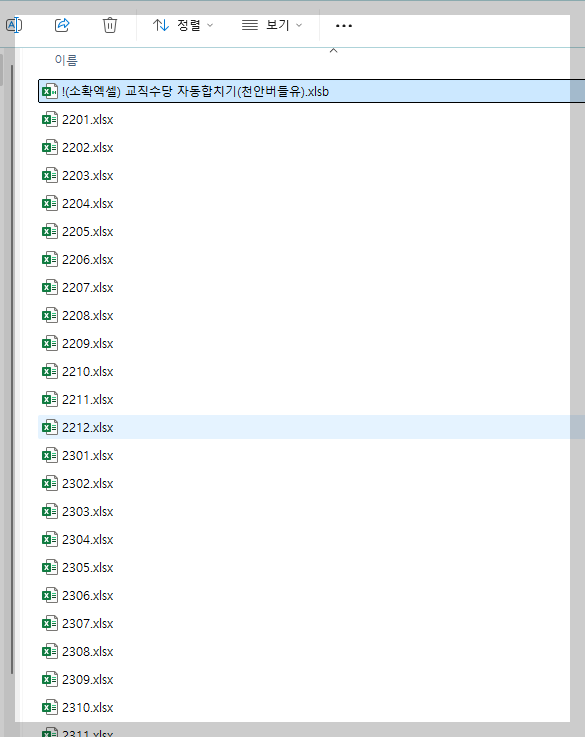Image resolution: width=585 pixels, height=737 pixels.
Task: Open the three-dots more options menu
Action: tap(343, 25)
